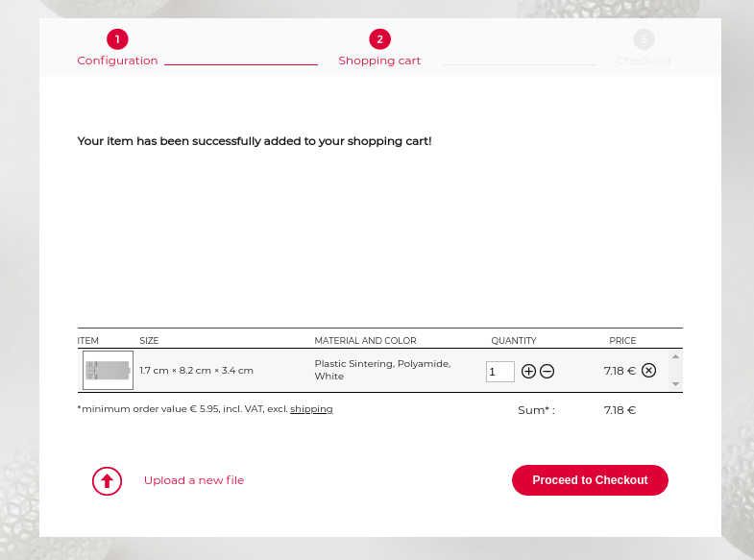Increase quantity with the plus icon

pos(528,371)
